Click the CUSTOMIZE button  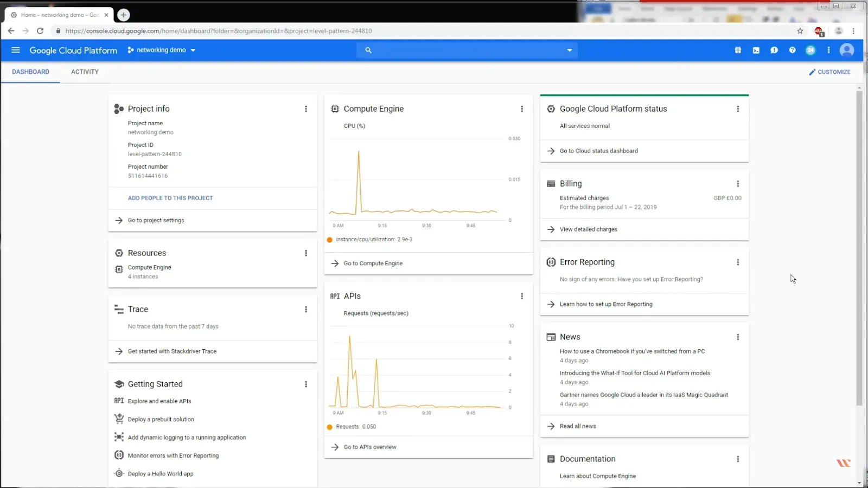tap(829, 72)
